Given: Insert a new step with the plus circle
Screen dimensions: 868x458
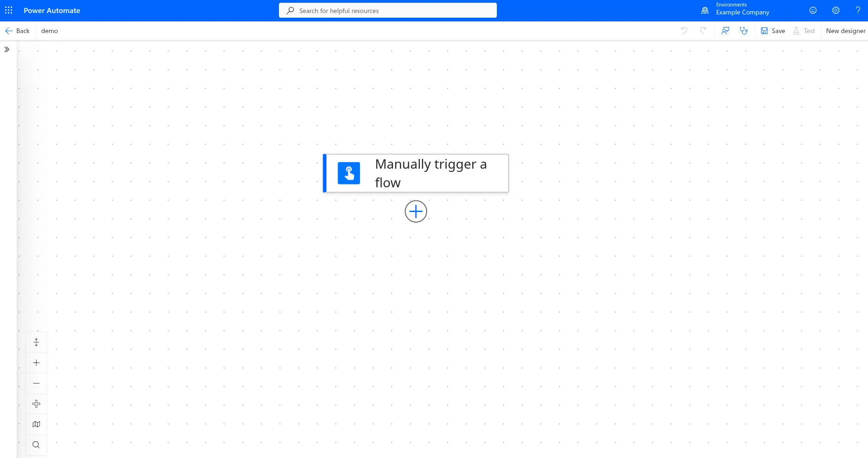Looking at the screenshot, I should (x=416, y=211).
